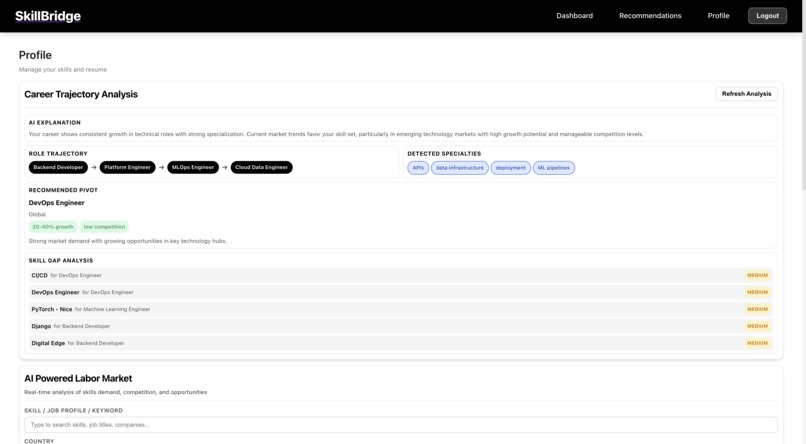Select the Django skill gap row
The width and height of the screenshot is (806, 444).
[x=400, y=326]
